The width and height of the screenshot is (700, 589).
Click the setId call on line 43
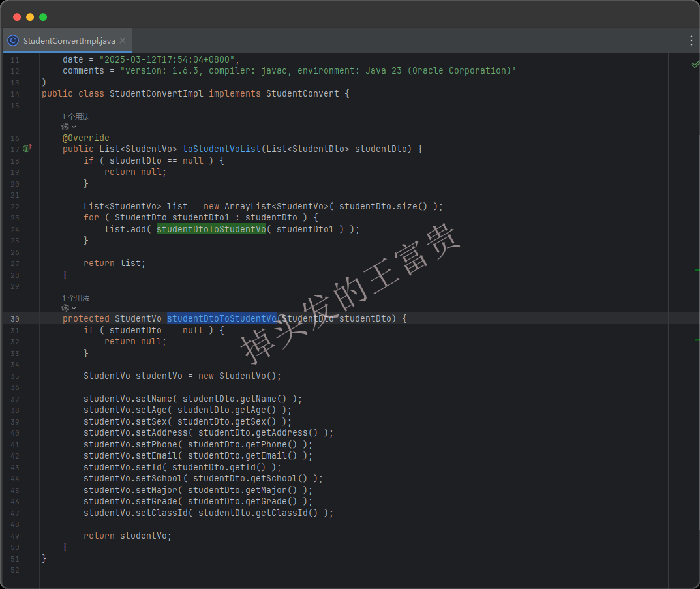pyautogui.click(x=182, y=467)
